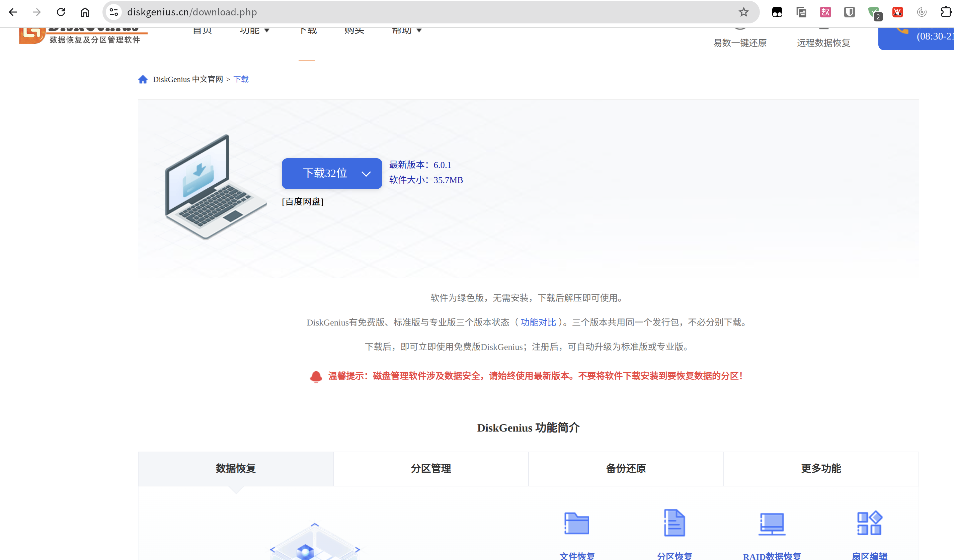Switch to the 分区管理 tab
This screenshot has height=560, width=954.
point(431,468)
